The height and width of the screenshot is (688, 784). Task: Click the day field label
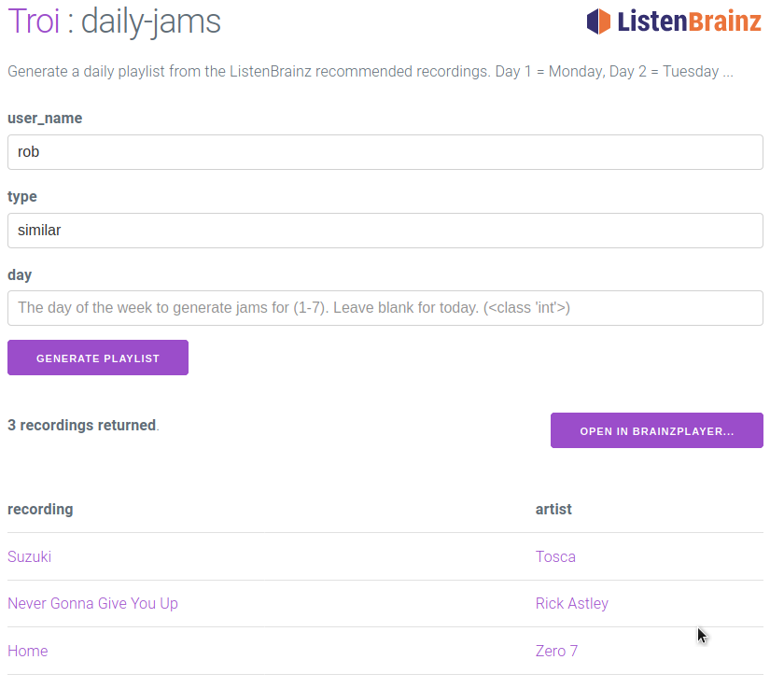tap(20, 275)
